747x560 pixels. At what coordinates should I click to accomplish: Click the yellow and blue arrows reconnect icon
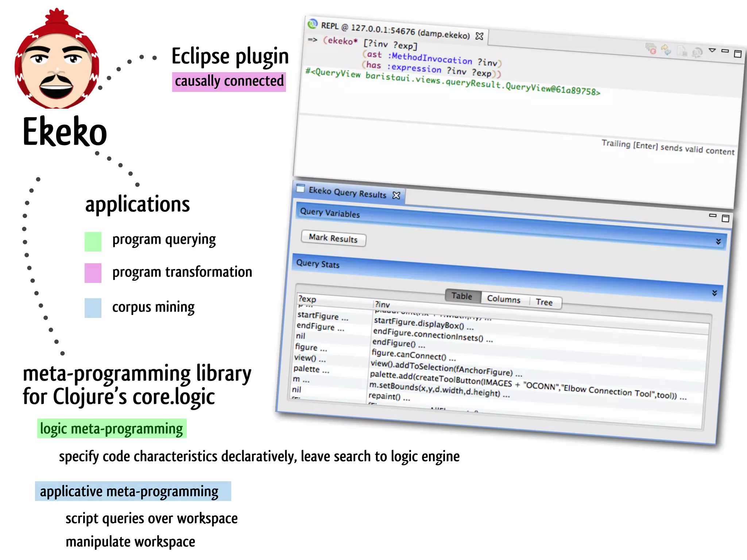pos(666,49)
